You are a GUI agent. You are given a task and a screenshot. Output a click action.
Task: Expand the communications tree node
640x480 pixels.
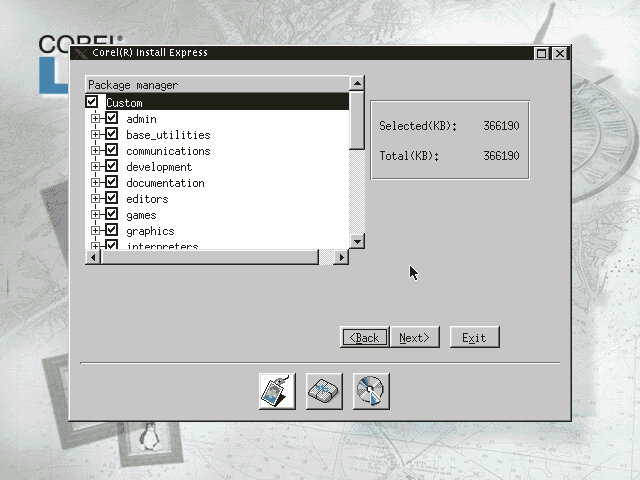96,151
